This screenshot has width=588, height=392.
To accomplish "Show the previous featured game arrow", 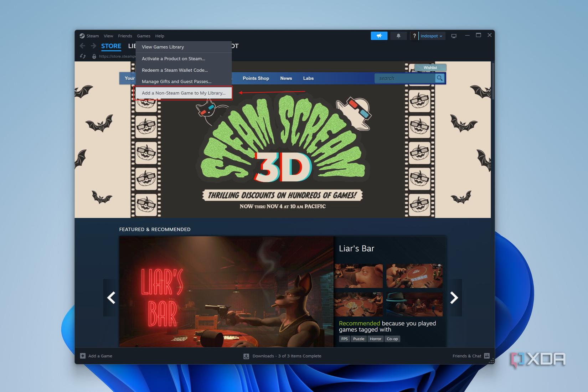I will click(111, 298).
